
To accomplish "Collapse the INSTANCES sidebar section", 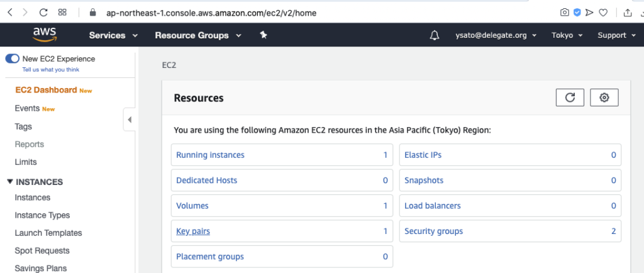I will [x=10, y=182].
